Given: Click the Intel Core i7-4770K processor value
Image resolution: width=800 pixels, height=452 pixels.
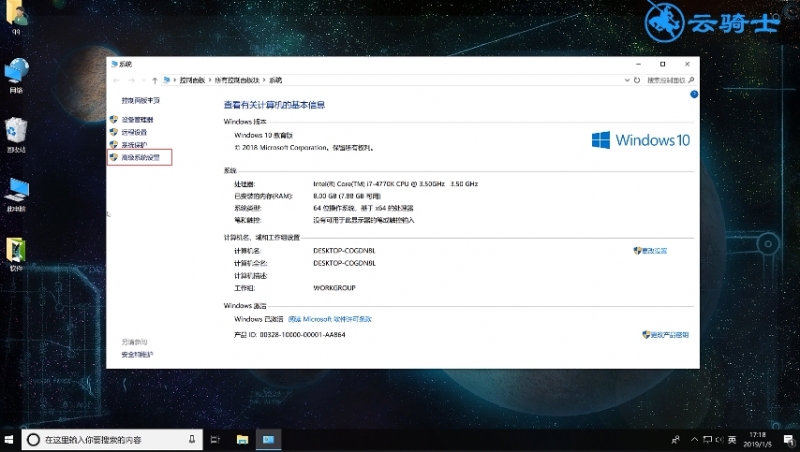Looking at the screenshot, I should pyautogui.click(x=395, y=184).
